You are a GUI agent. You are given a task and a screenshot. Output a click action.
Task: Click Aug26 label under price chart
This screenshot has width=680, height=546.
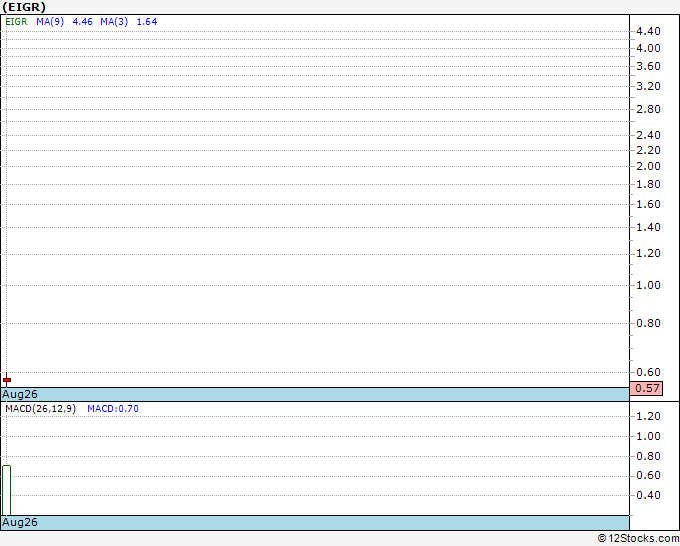click(x=20, y=394)
